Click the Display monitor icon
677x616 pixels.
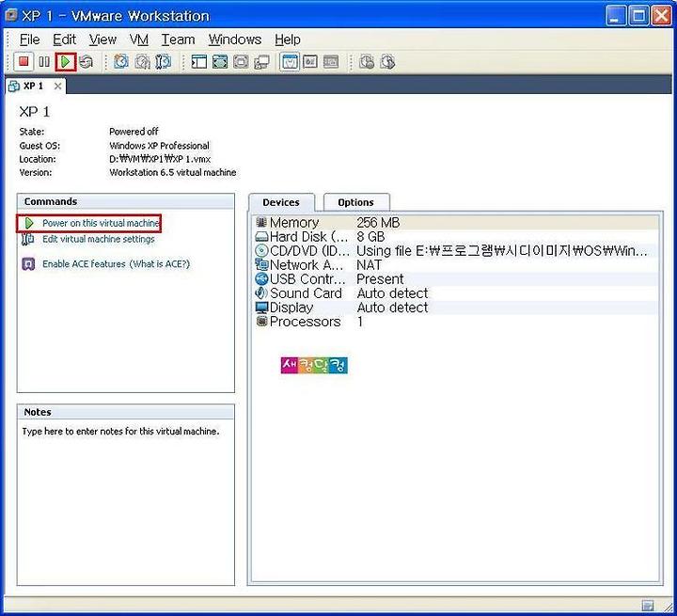[x=261, y=308]
